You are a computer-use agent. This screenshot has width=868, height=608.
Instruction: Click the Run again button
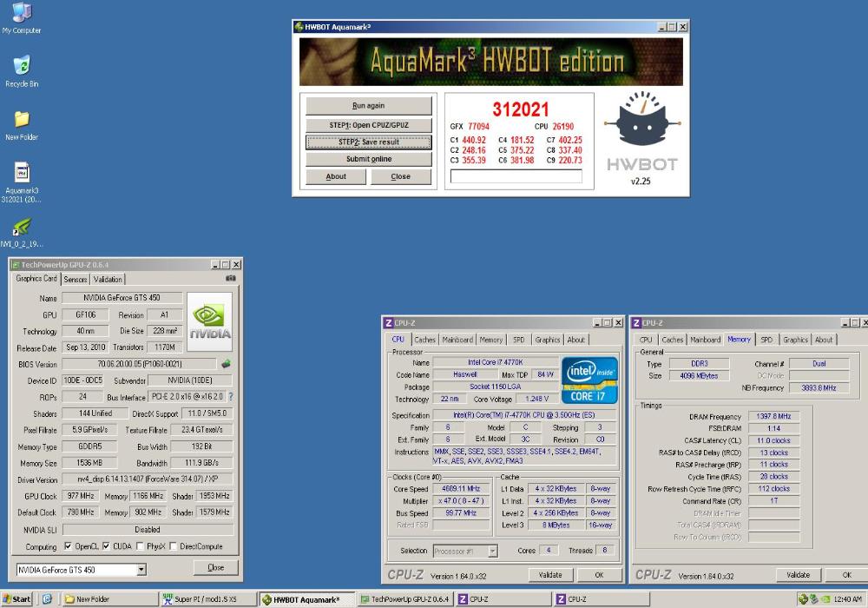coord(369,106)
